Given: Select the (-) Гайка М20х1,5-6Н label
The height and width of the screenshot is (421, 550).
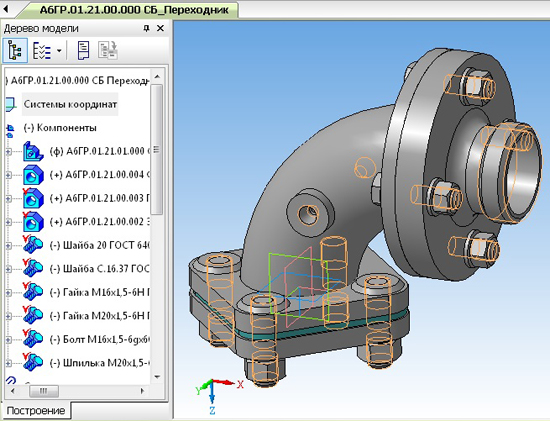Looking at the screenshot, I should 100,316.
